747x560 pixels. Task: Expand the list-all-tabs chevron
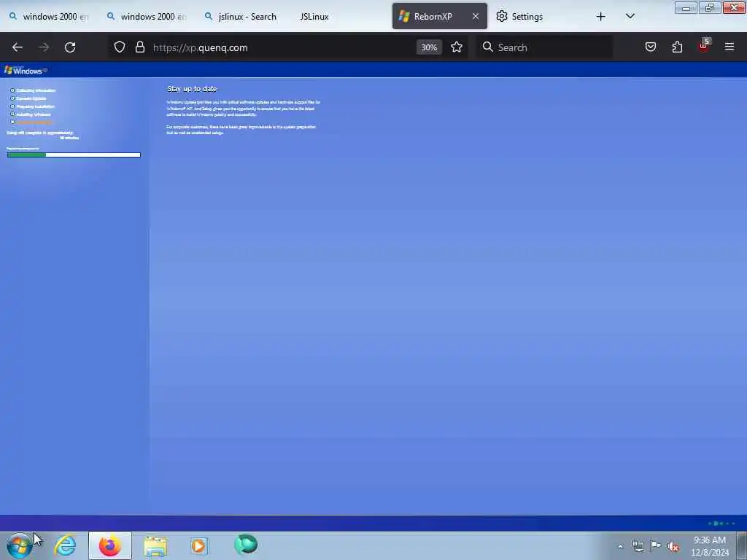(x=630, y=16)
